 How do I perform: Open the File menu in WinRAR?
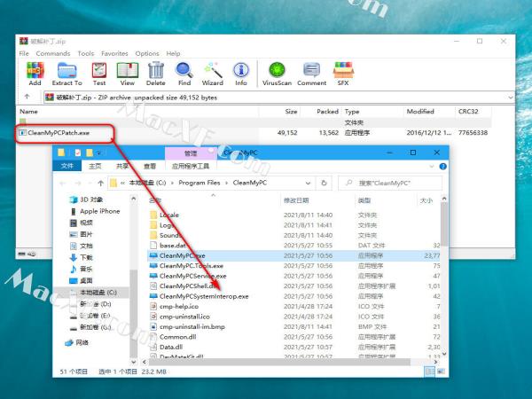pyautogui.click(x=24, y=53)
